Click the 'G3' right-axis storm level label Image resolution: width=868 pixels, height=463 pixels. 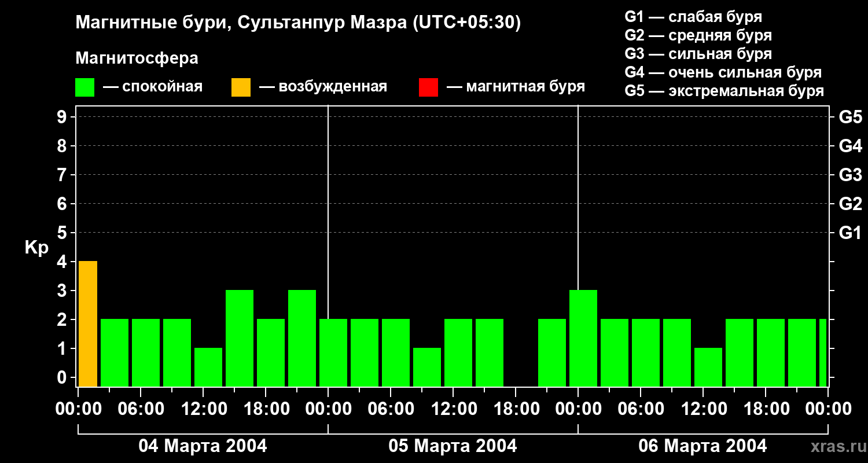point(850,175)
